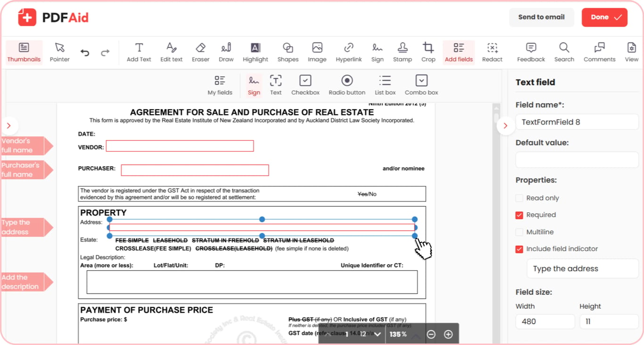Expand the left panel chevron
The width and height of the screenshot is (644, 345).
9,126
